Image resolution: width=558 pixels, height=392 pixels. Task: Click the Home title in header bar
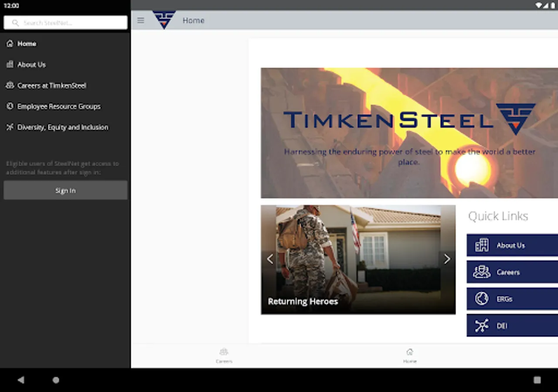pyautogui.click(x=194, y=20)
